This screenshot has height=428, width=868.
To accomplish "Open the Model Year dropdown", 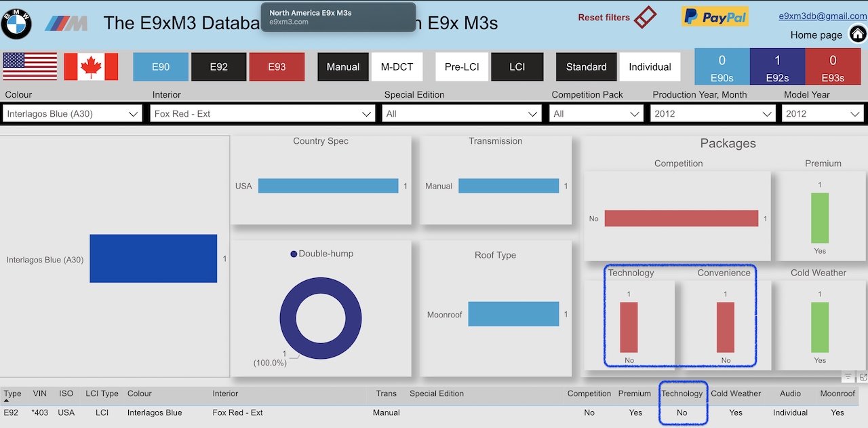I will click(823, 113).
